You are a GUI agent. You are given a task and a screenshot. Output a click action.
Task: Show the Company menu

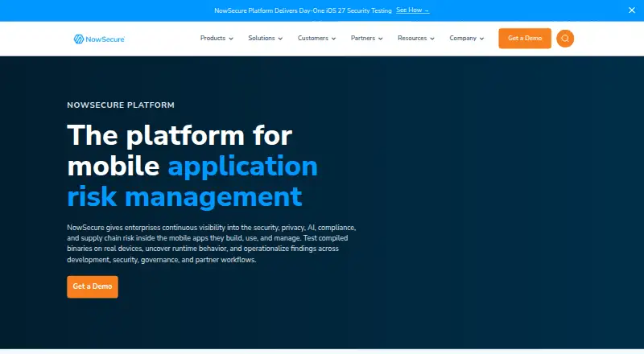click(467, 38)
